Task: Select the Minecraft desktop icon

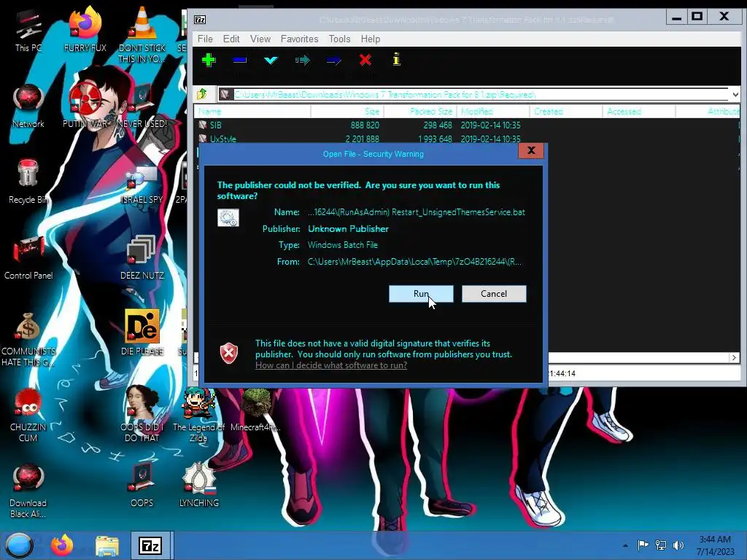Action: pyautogui.click(x=256, y=411)
